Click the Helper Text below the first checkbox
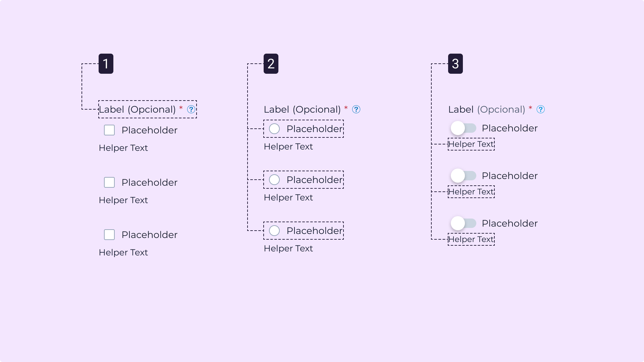 click(123, 148)
